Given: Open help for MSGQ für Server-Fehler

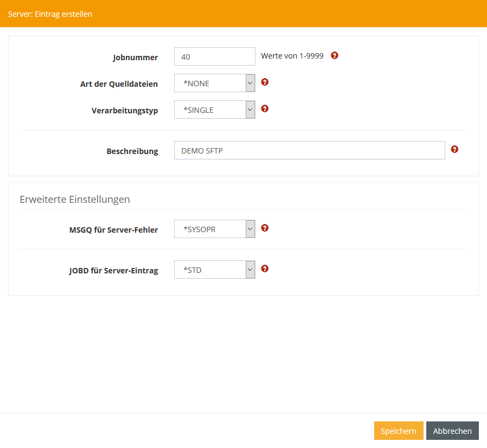Looking at the screenshot, I should tap(265, 228).
